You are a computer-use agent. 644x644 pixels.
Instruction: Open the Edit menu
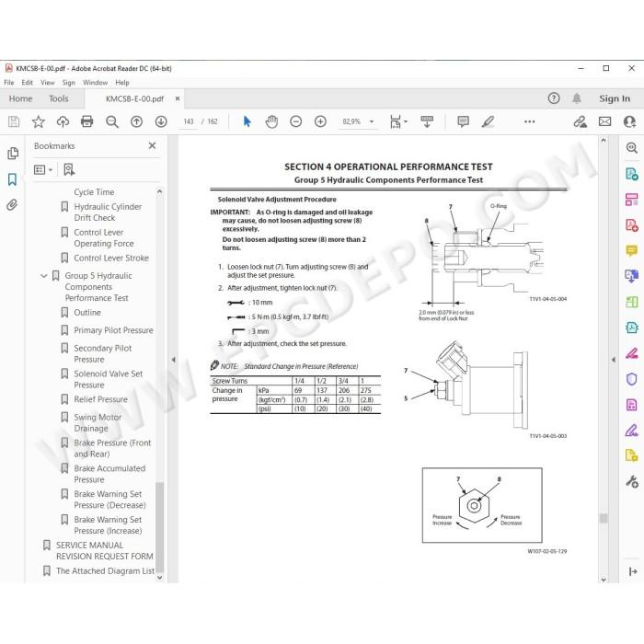[27, 83]
